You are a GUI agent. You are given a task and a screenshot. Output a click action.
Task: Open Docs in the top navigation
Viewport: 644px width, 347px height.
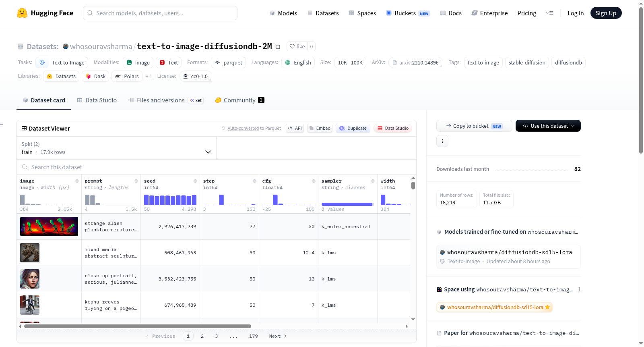click(451, 13)
